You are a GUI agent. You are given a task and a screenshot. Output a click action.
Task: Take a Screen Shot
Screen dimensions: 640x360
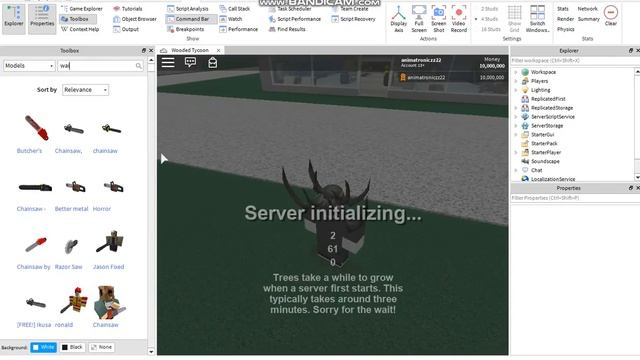439,19
